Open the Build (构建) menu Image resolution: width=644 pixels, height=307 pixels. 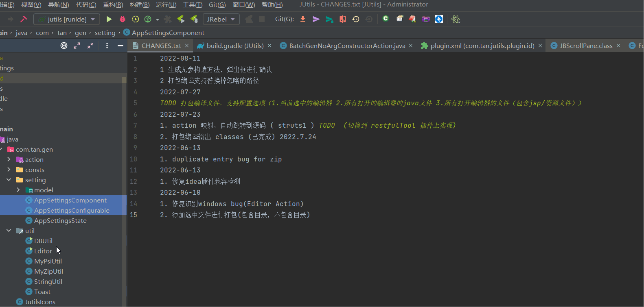coord(140,4)
